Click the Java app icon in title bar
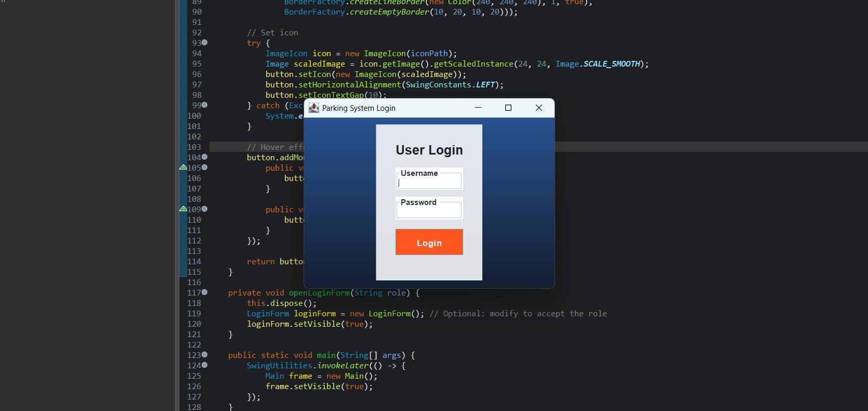 [314, 108]
